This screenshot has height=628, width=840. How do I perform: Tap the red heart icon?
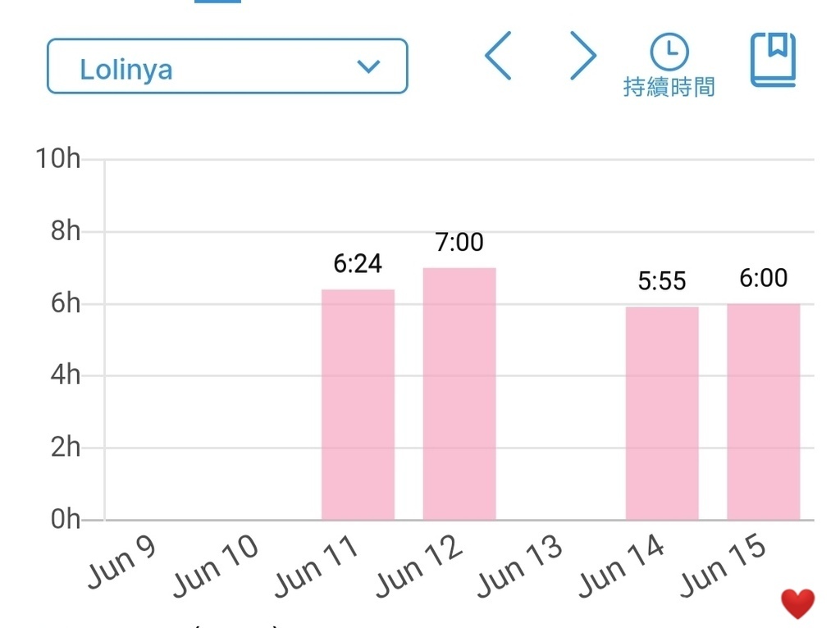click(797, 605)
